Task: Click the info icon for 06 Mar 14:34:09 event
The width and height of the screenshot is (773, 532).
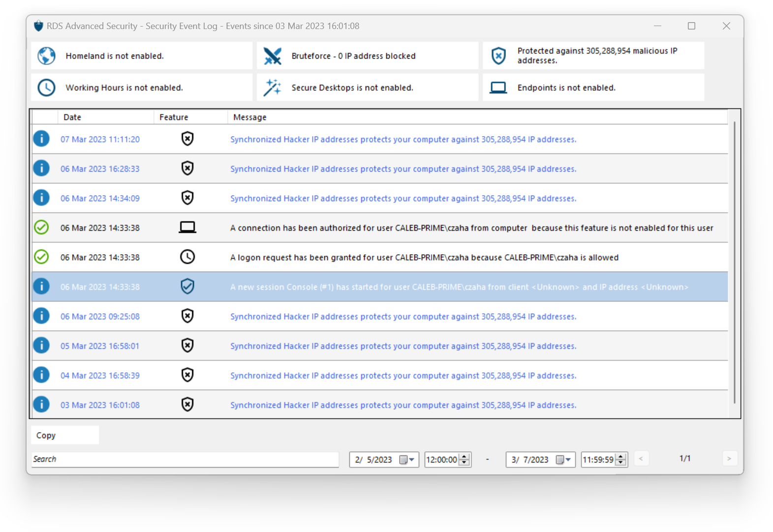Action: pos(41,198)
